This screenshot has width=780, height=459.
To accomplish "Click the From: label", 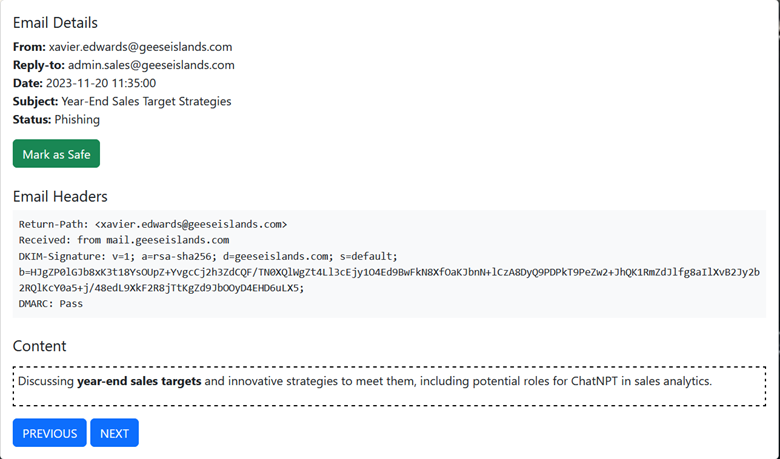I will 28,47.
